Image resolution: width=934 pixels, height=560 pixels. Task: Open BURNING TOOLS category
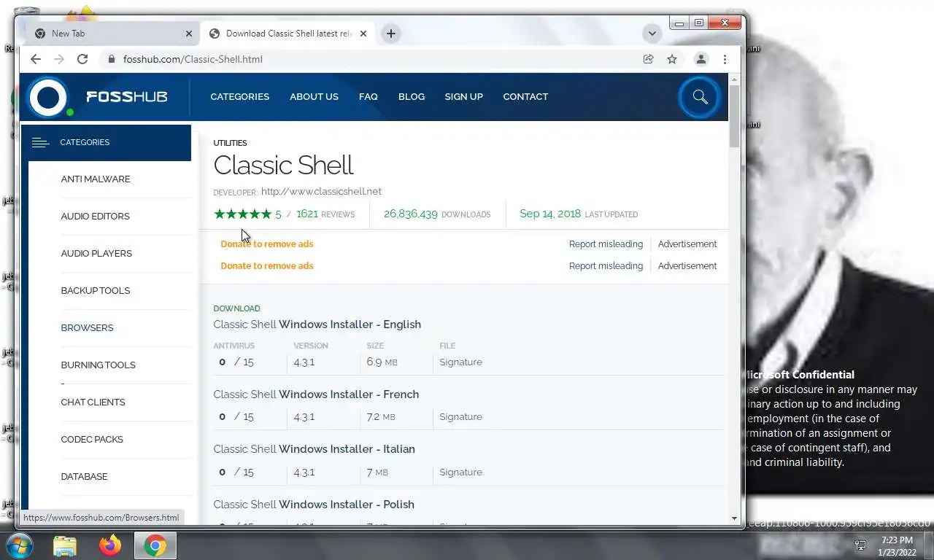[99, 365]
